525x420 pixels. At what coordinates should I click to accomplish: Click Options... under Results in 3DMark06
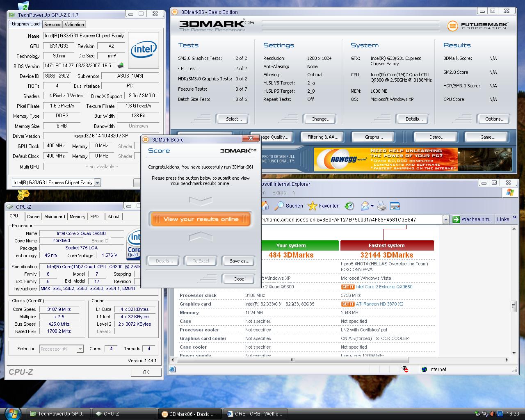[x=495, y=119]
